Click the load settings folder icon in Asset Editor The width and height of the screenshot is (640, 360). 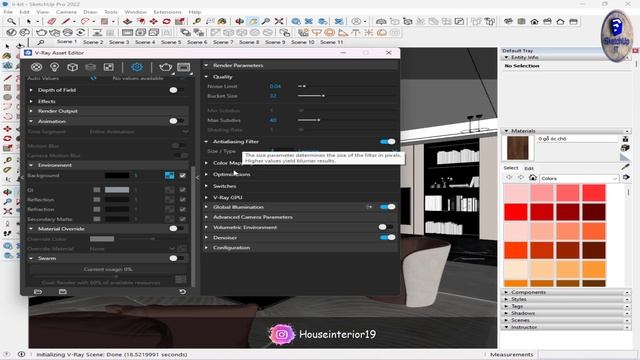[38, 291]
